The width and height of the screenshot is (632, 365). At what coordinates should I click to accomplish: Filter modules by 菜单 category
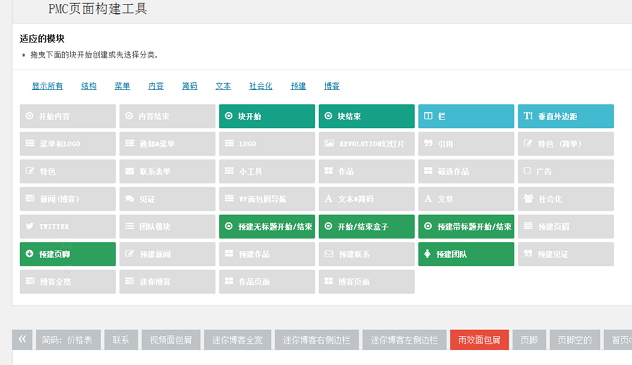coord(122,86)
